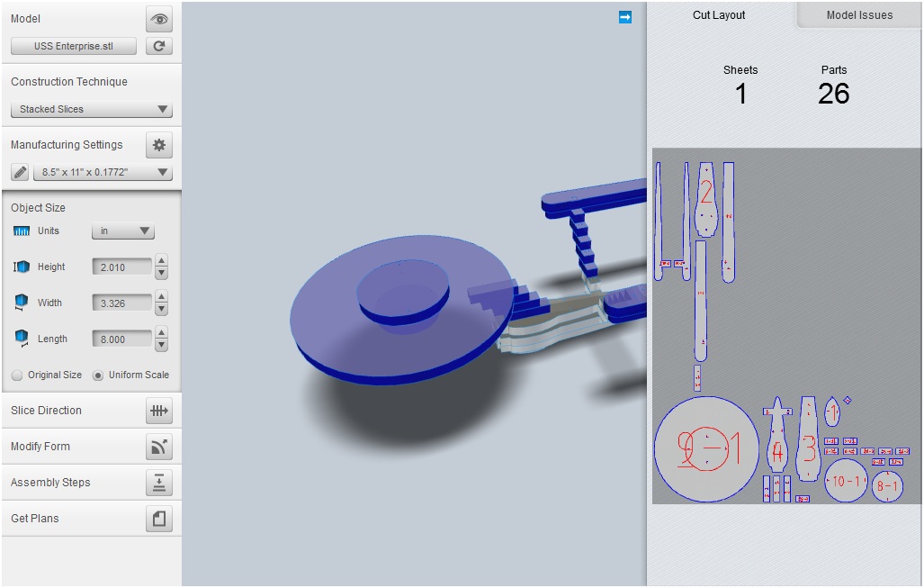Click the Width cube icon
This screenshot has height=588, width=924.
(22, 303)
